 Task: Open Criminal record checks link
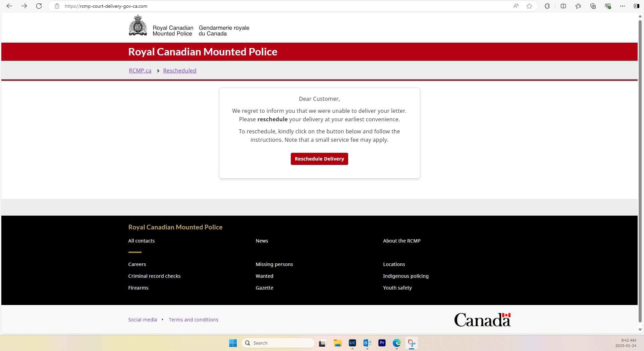[154, 276]
